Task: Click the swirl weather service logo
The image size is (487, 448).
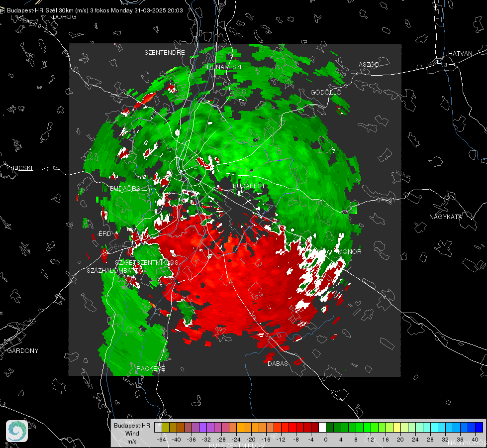Action: click(17, 431)
